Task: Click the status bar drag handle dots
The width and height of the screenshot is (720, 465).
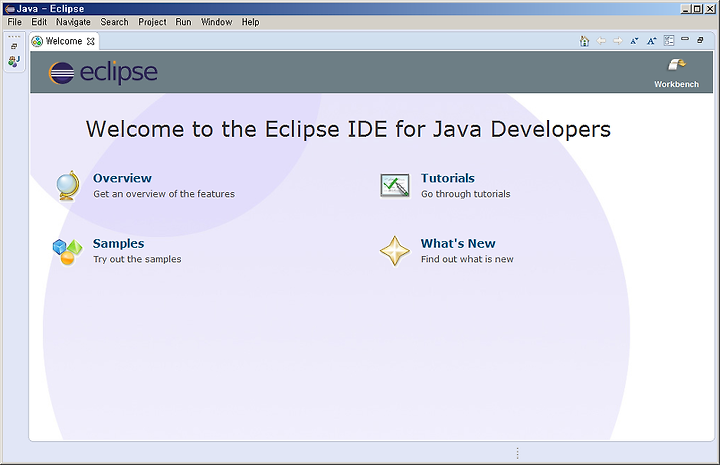Action: coord(518,453)
